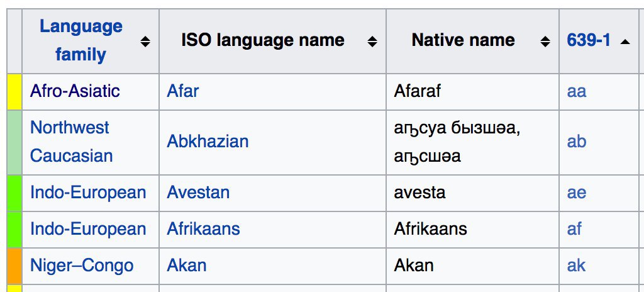The height and width of the screenshot is (292, 644).
Task: Click the Avestan language link
Action: [198, 193]
